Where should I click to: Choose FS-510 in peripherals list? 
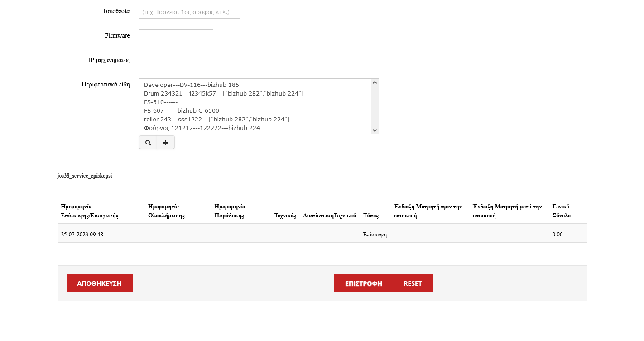160,102
